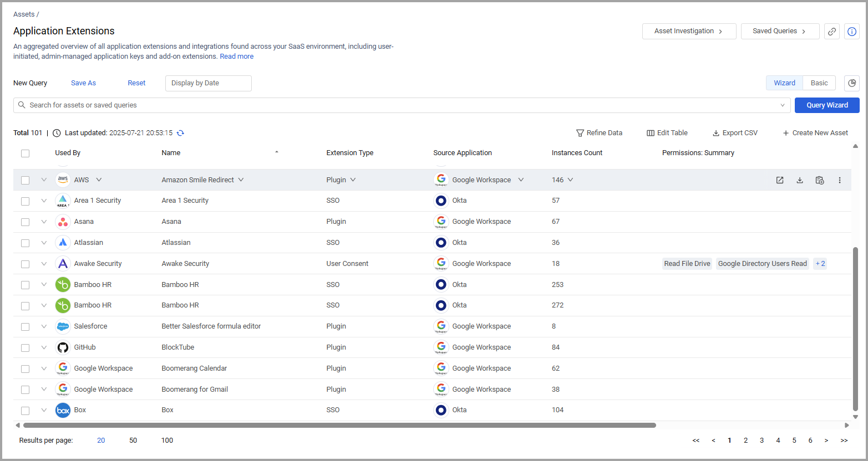This screenshot has width=868, height=461.
Task: Download the Amazon Smile Redirect row
Action: pyautogui.click(x=800, y=180)
